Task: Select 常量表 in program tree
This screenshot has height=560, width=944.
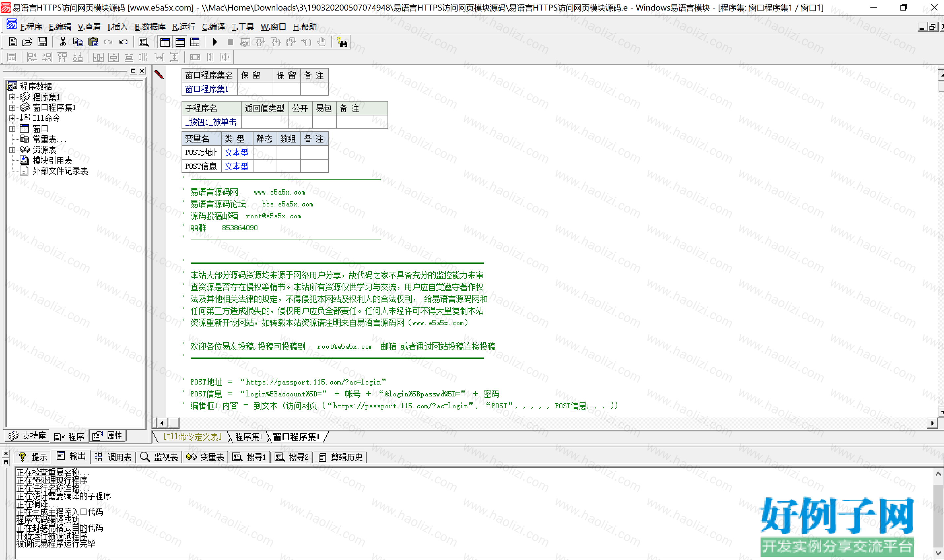Action: click(49, 140)
